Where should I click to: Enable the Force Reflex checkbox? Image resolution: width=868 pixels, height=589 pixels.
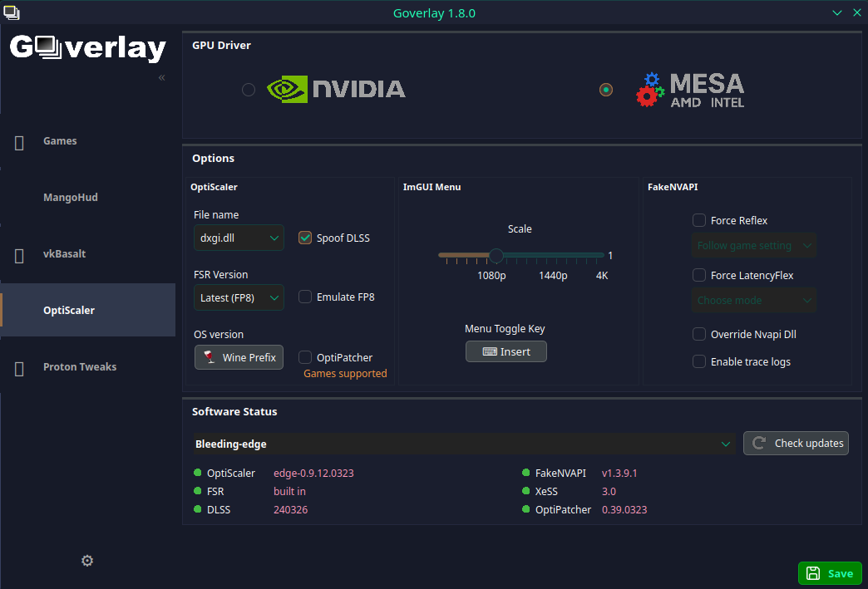(x=699, y=220)
